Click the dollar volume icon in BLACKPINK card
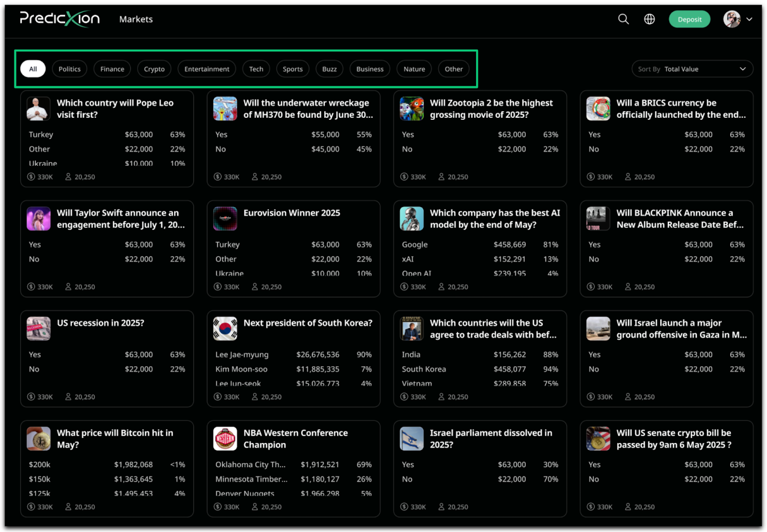767x532 pixels. 591,287
